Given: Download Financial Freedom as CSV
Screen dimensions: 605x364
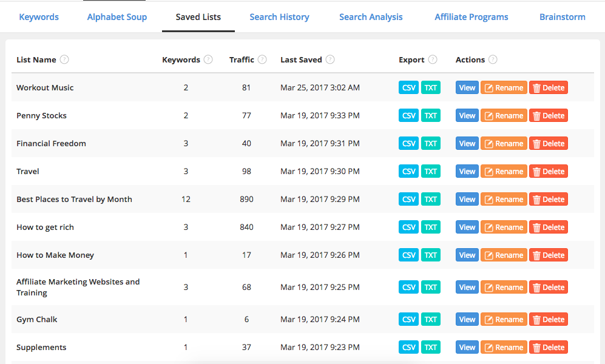Looking at the screenshot, I should [x=408, y=143].
